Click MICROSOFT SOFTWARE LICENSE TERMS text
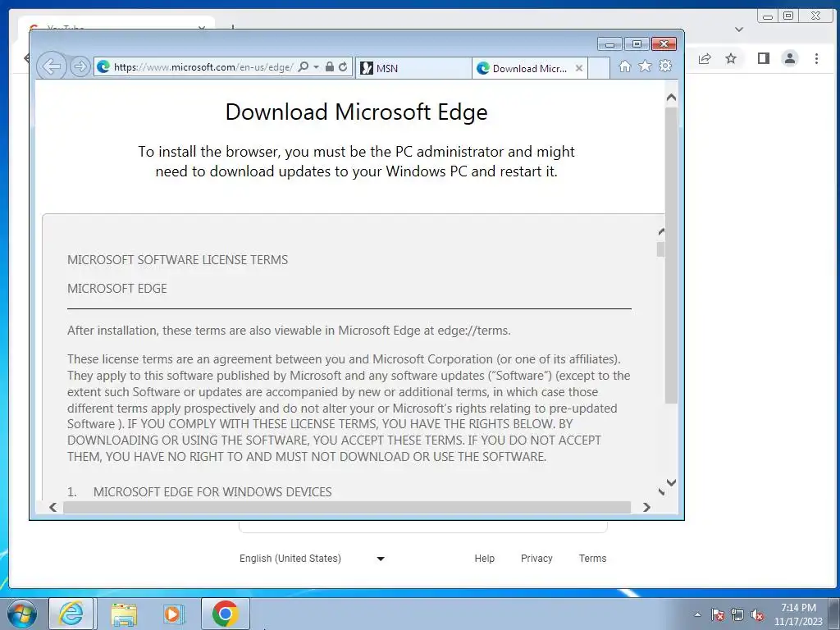This screenshot has width=840, height=630. tap(177, 260)
